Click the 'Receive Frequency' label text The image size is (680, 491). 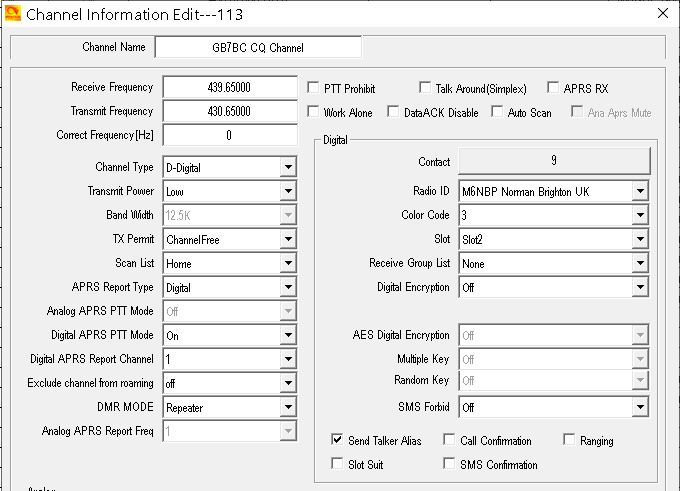tap(112, 87)
